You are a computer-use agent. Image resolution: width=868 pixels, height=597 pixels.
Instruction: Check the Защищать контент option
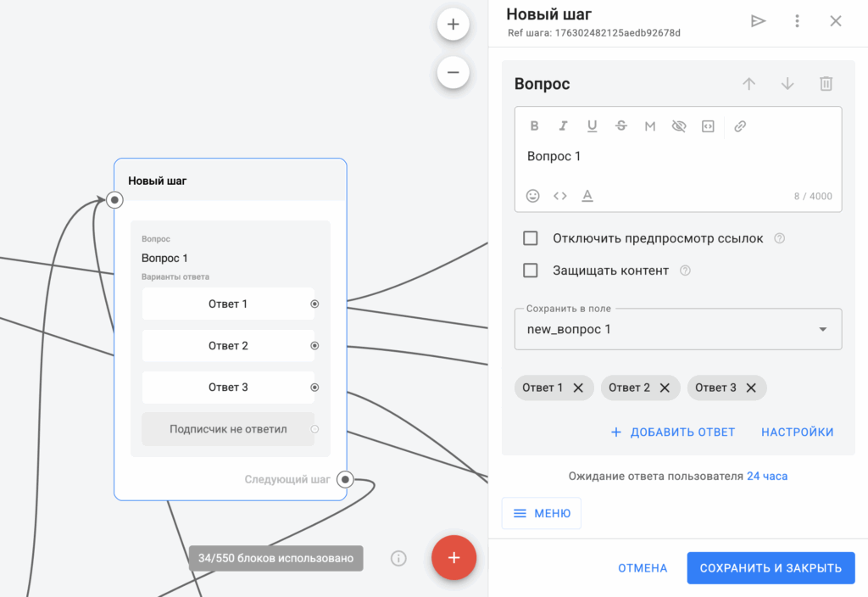pyautogui.click(x=531, y=271)
